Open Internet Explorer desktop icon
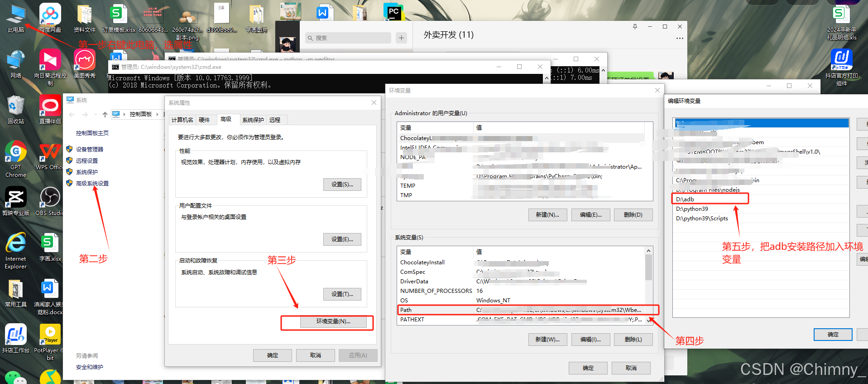The height and width of the screenshot is (384, 868). pyautogui.click(x=16, y=251)
